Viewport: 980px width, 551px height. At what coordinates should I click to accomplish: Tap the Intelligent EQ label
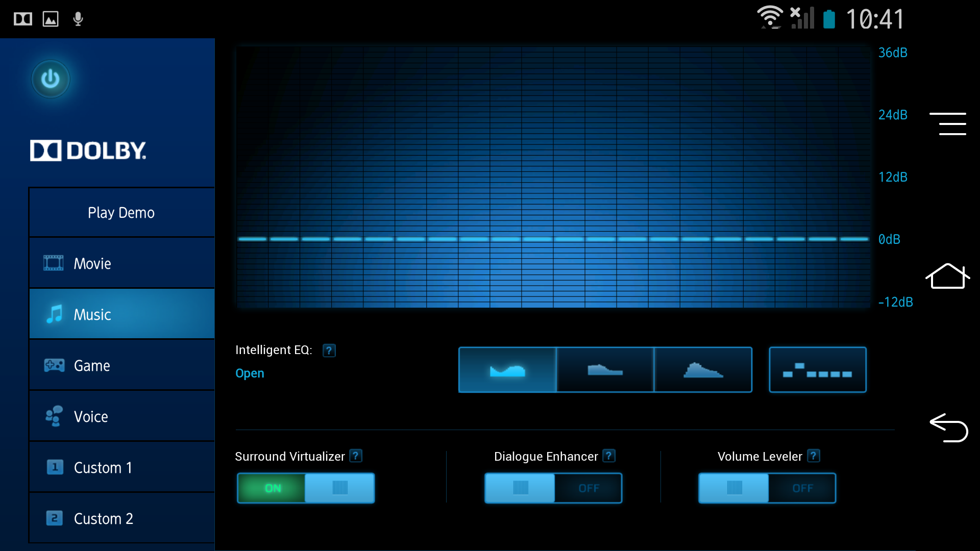click(x=274, y=350)
